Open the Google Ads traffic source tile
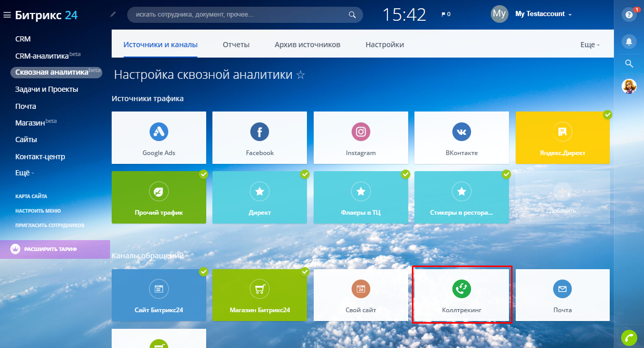The width and height of the screenshot is (644, 348). [159, 137]
